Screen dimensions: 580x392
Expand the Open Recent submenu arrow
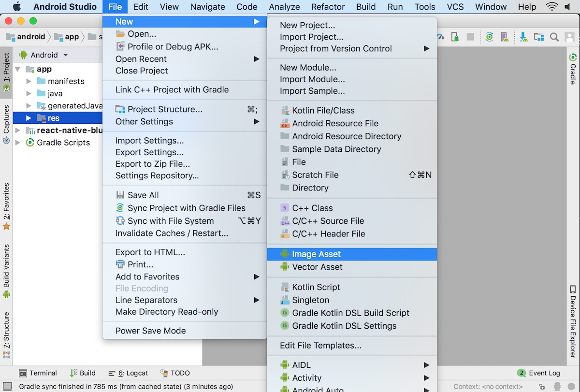pyautogui.click(x=256, y=58)
